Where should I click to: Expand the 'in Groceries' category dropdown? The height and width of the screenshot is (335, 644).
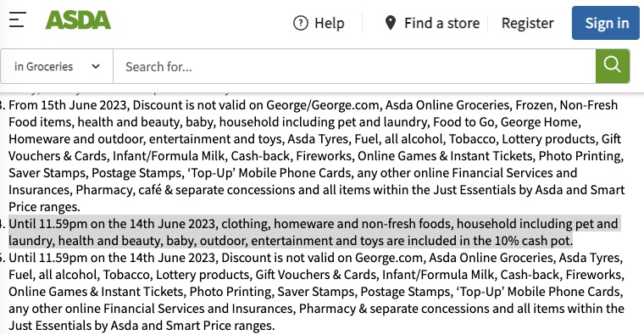pos(57,66)
